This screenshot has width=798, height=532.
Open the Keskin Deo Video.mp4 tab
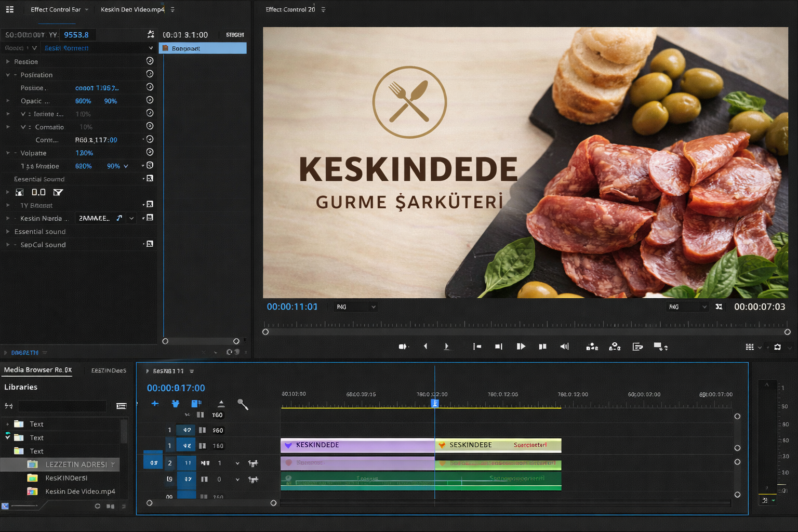132,9
